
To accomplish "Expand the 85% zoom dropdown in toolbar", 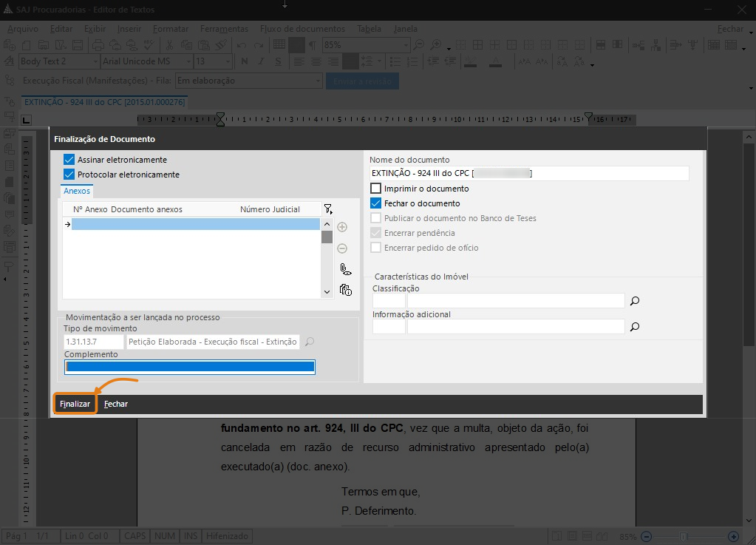I will [x=405, y=45].
